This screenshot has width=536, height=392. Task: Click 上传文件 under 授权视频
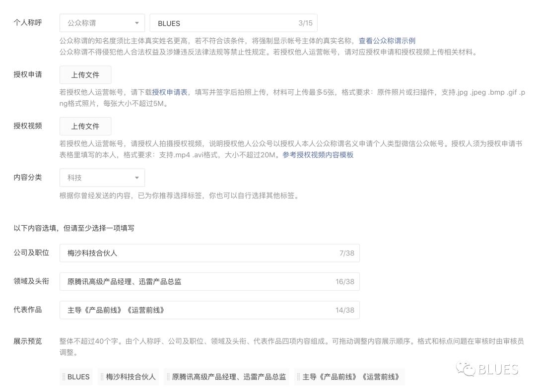(x=85, y=127)
